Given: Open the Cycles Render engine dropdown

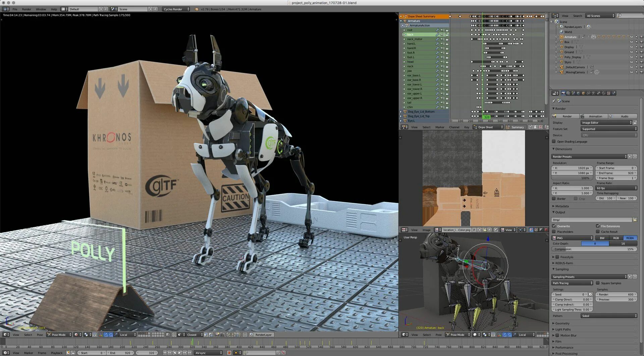Looking at the screenshot, I should coord(176,9).
